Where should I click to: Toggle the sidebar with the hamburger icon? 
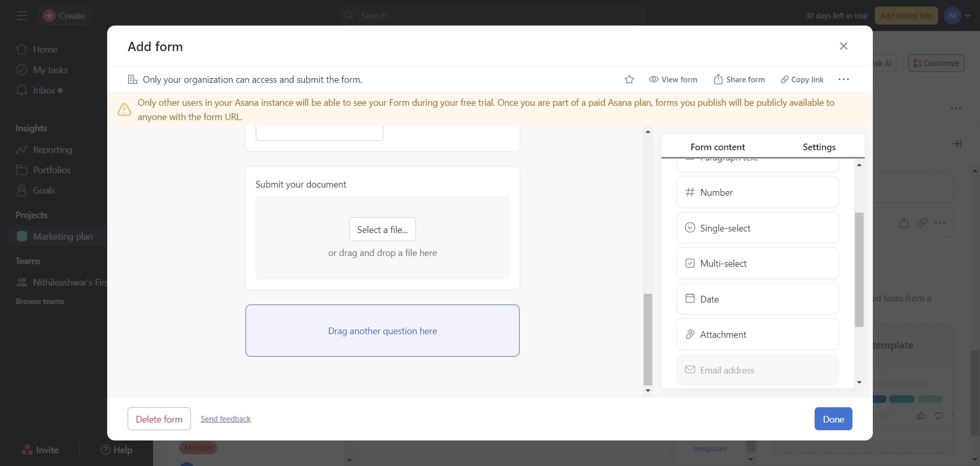(21, 15)
